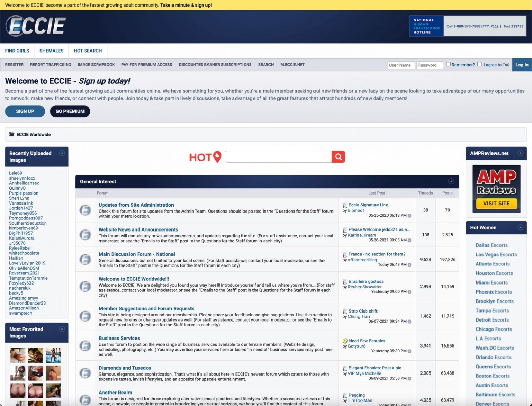Click the HOT map pin logo

pyautogui.click(x=205, y=157)
